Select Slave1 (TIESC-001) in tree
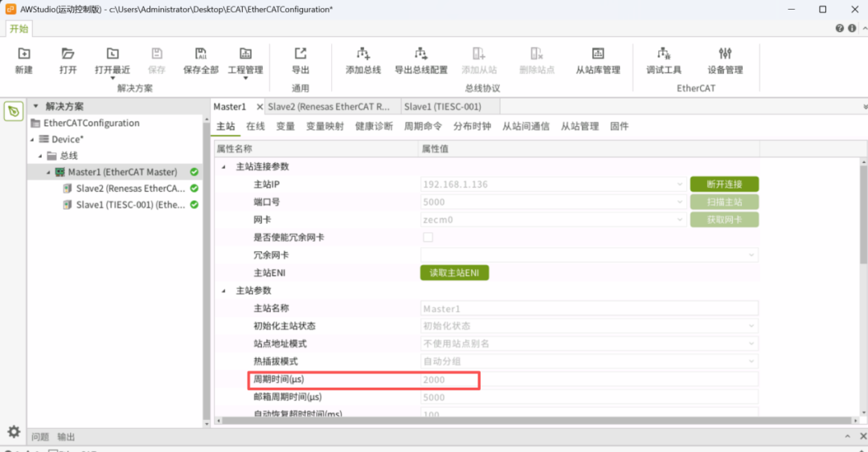 (130, 205)
